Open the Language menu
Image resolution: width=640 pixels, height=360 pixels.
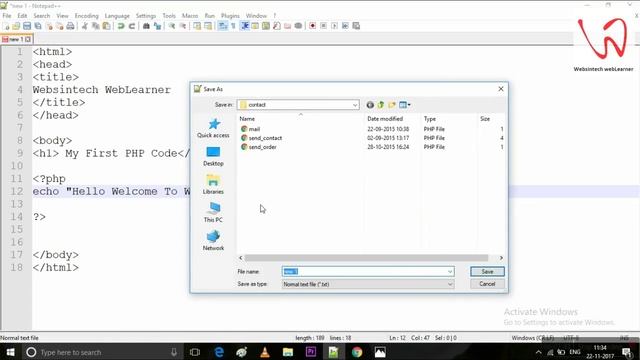tap(117, 16)
